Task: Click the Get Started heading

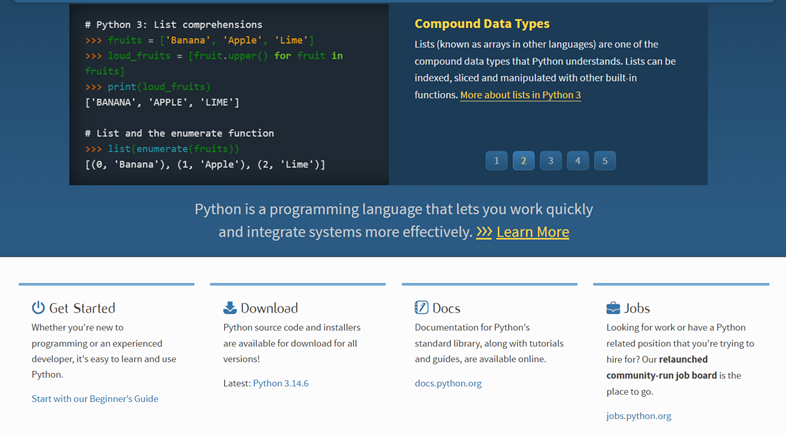Action: pos(82,308)
